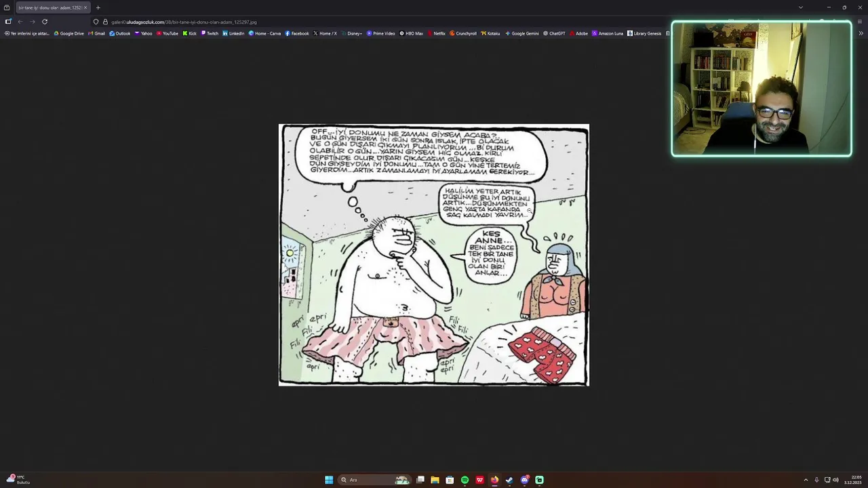Open the Twitch bookmark

pyautogui.click(x=210, y=33)
